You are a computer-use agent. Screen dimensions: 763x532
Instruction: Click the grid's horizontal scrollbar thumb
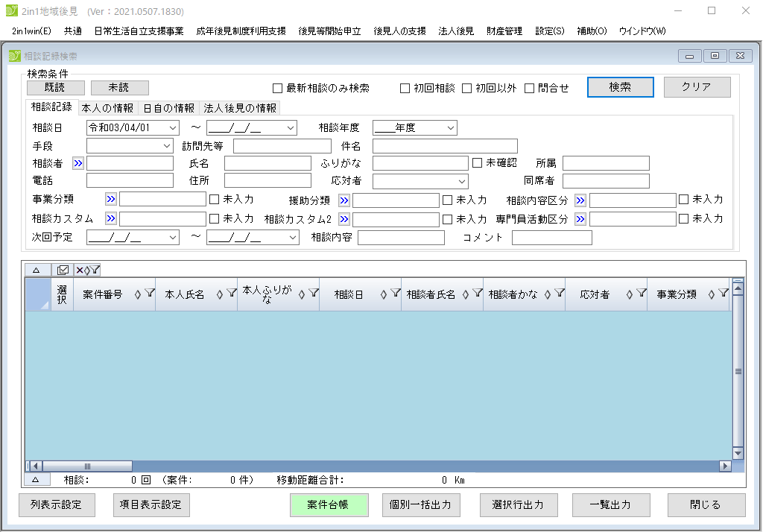pyautogui.click(x=88, y=466)
